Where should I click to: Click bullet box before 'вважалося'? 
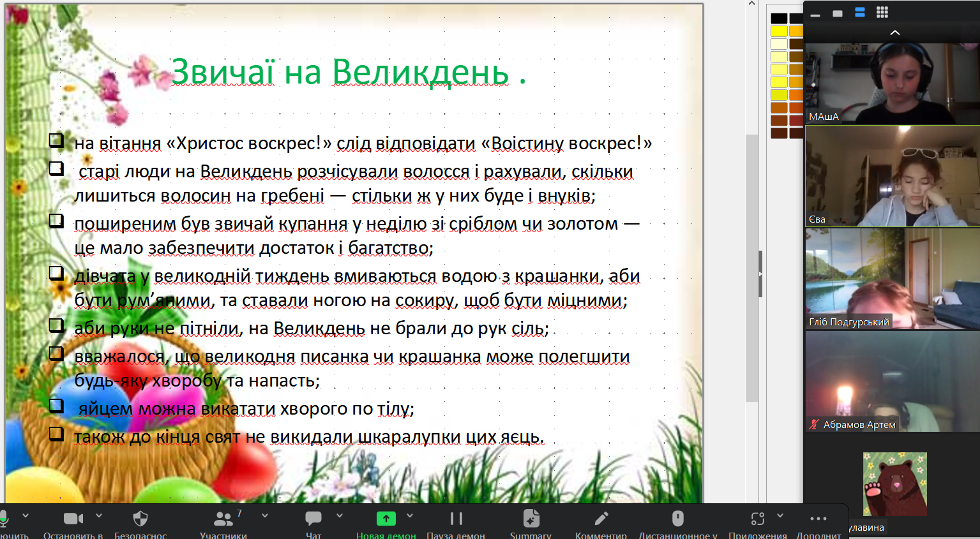56,353
